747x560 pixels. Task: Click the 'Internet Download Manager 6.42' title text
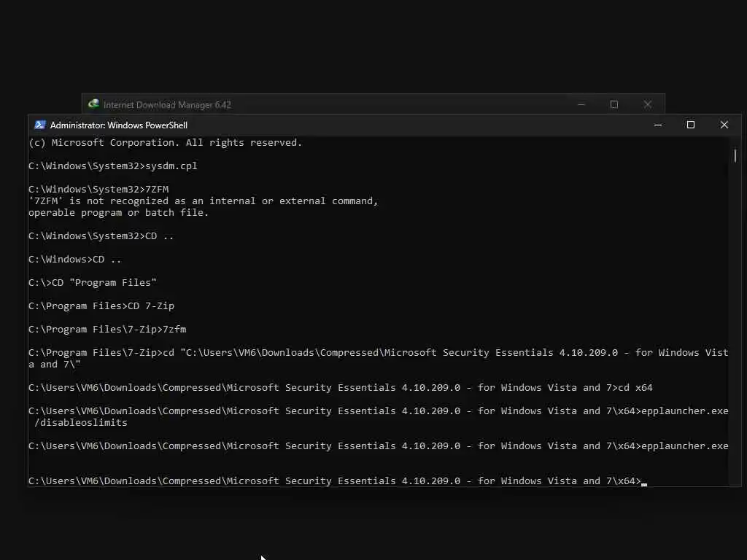coord(167,105)
